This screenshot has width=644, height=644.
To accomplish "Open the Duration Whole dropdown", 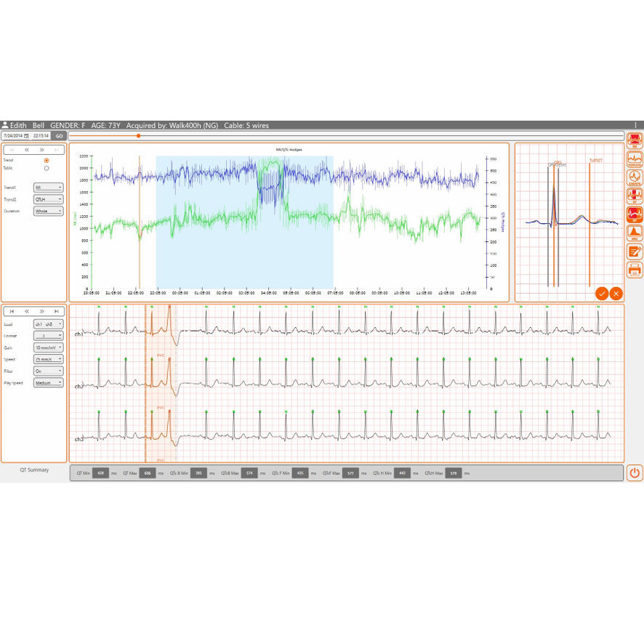I will (48, 211).
